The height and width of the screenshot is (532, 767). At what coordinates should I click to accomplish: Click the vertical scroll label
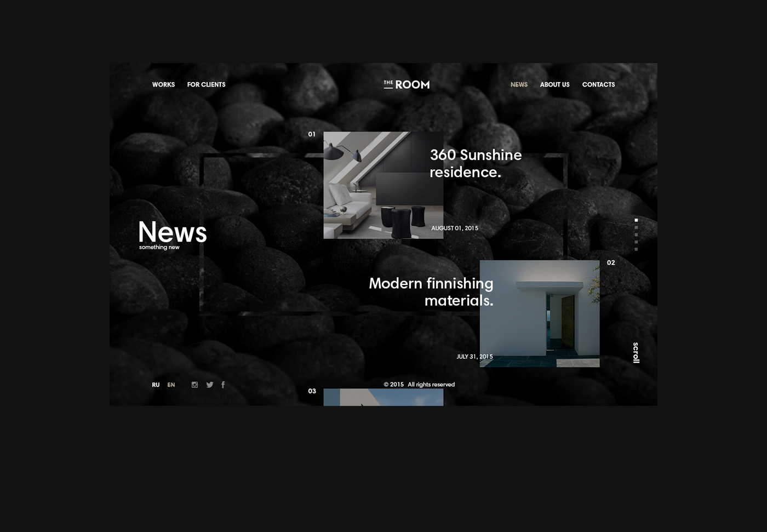(x=636, y=353)
